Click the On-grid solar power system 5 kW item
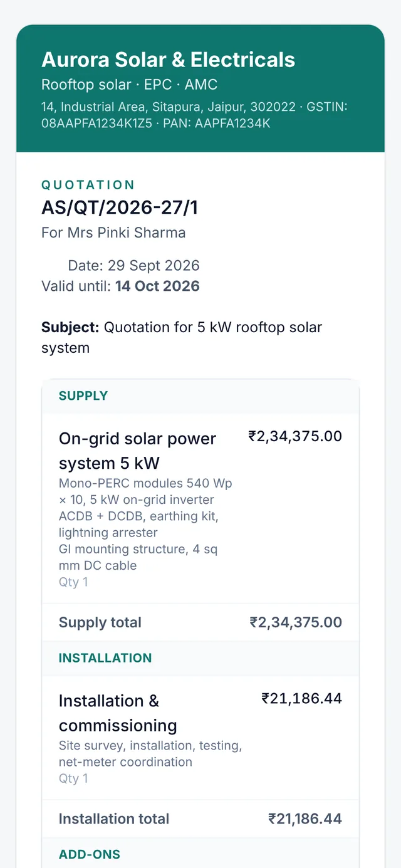This screenshot has width=401, height=868. 137,451
